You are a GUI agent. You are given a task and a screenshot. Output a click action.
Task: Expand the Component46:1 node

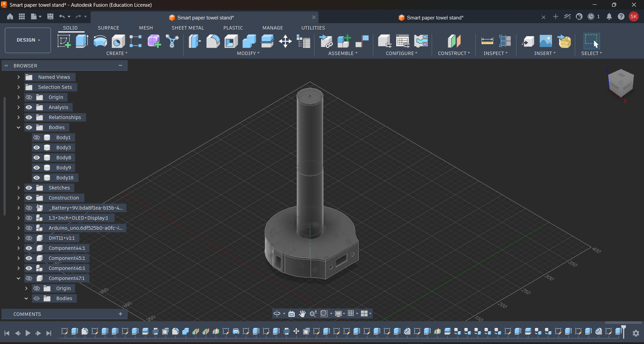[18, 268]
